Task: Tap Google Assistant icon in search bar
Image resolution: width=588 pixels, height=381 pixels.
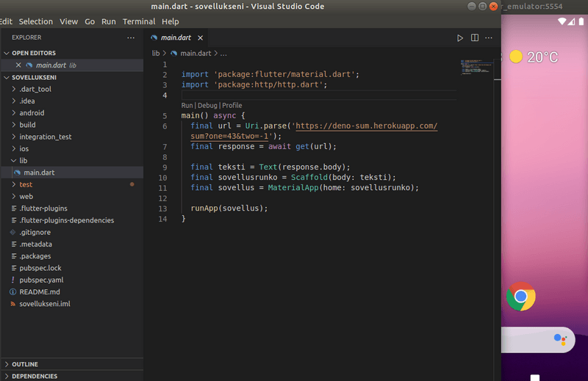Action: (x=560, y=339)
